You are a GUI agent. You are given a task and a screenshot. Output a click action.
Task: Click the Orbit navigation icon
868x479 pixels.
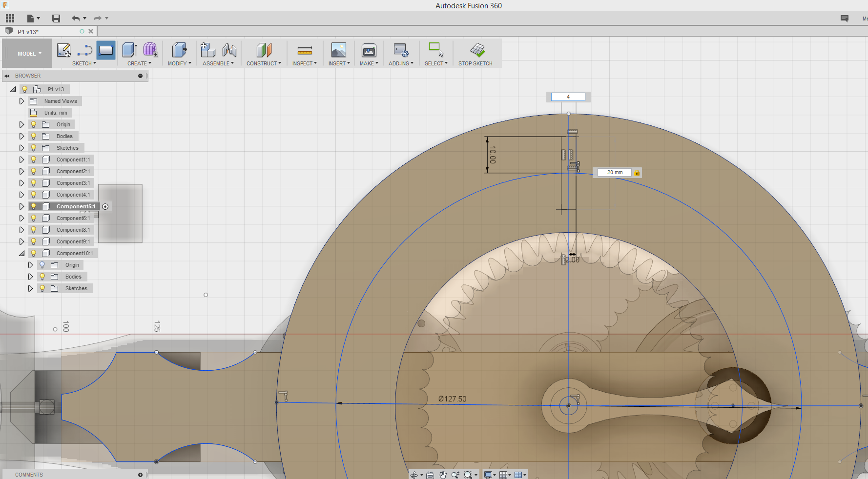[x=414, y=475]
